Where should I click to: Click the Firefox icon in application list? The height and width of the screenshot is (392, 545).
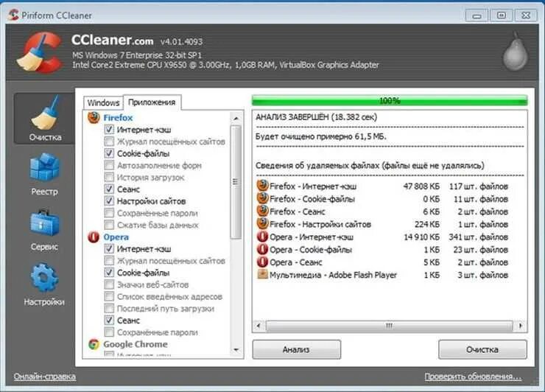94,118
